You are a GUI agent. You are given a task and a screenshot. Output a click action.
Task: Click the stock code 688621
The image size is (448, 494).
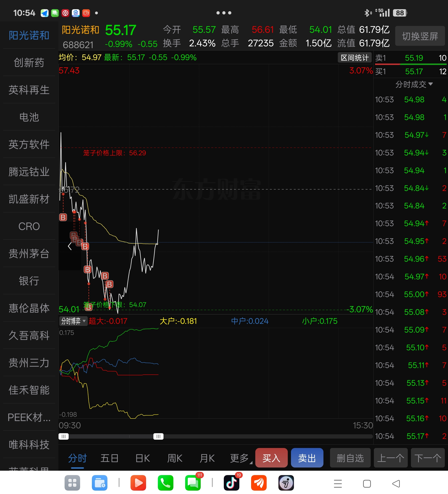[78, 45]
